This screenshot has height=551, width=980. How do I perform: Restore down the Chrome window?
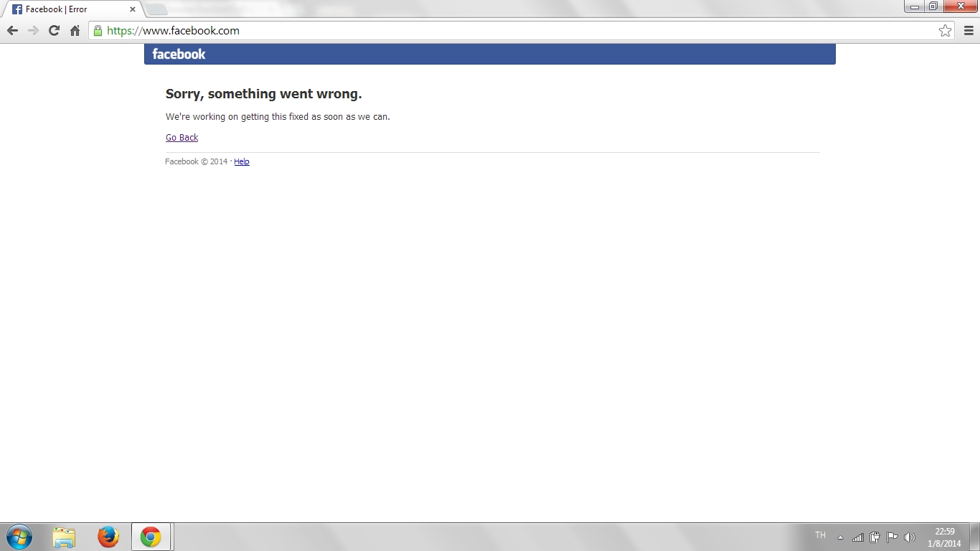click(x=933, y=6)
